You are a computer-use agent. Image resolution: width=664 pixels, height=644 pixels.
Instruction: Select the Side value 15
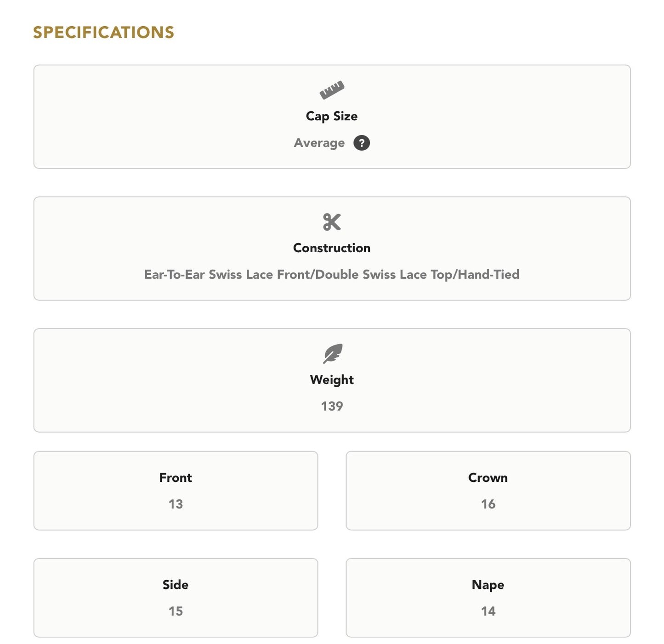pyautogui.click(x=176, y=611)
